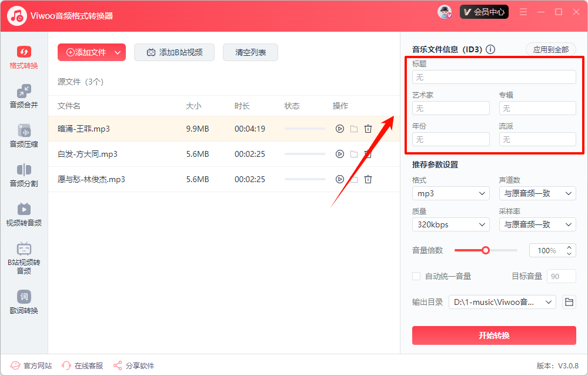Image resolution: width=588 pixels, height=376 pixels.
Task: Open the 音频压缩 audio compression tool
Action: pyautogui.click(x=24, y=136)
